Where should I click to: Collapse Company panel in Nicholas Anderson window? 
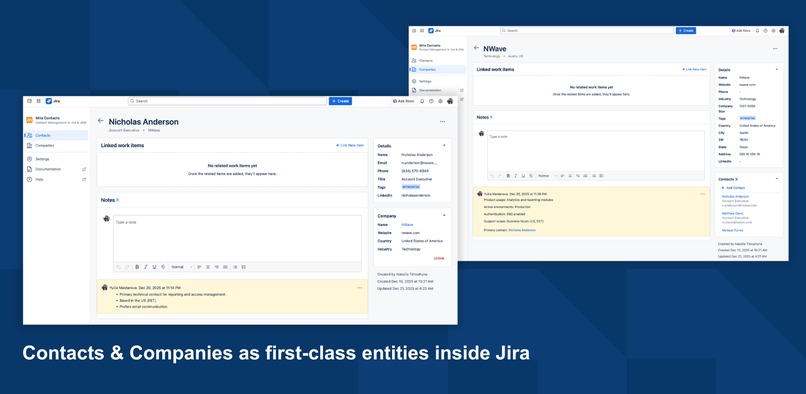[x=444, y=216]
